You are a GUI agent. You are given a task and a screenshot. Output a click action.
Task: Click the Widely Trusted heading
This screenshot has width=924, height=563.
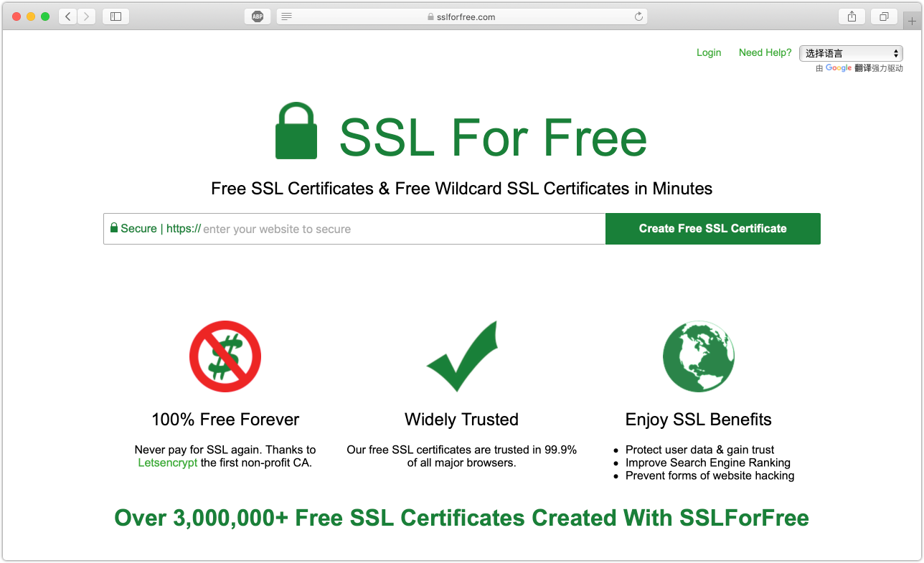[x=462, y=420]
